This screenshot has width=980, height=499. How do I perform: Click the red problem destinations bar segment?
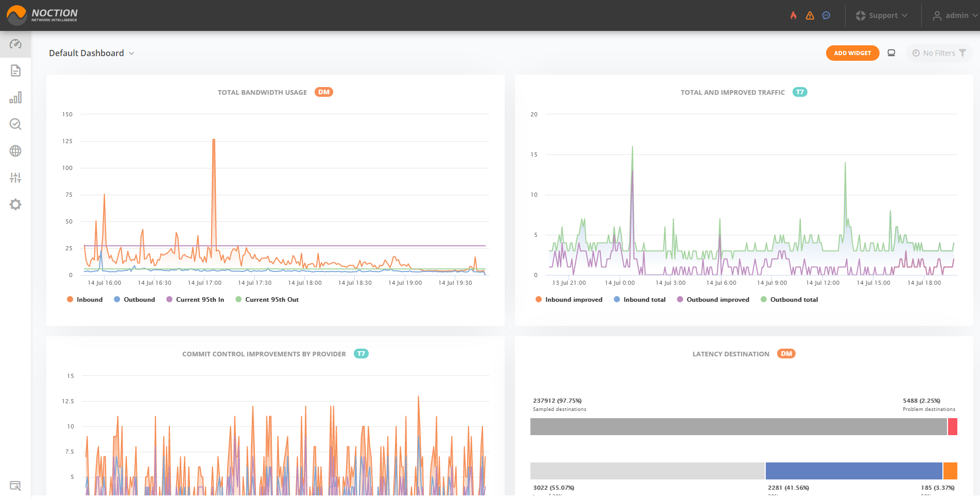click(953, 426)
